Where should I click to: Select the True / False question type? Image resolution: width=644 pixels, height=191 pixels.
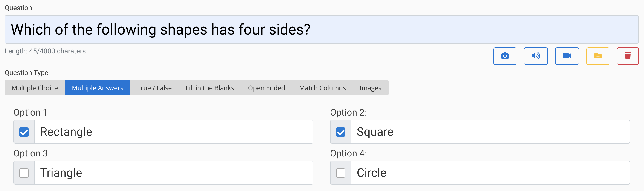click(154, 88)
